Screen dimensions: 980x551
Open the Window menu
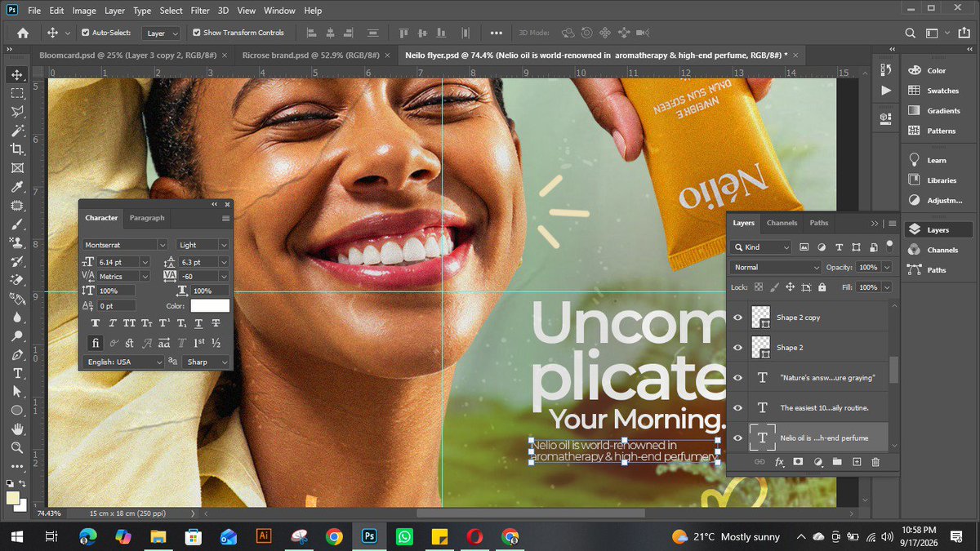(279, 11)
